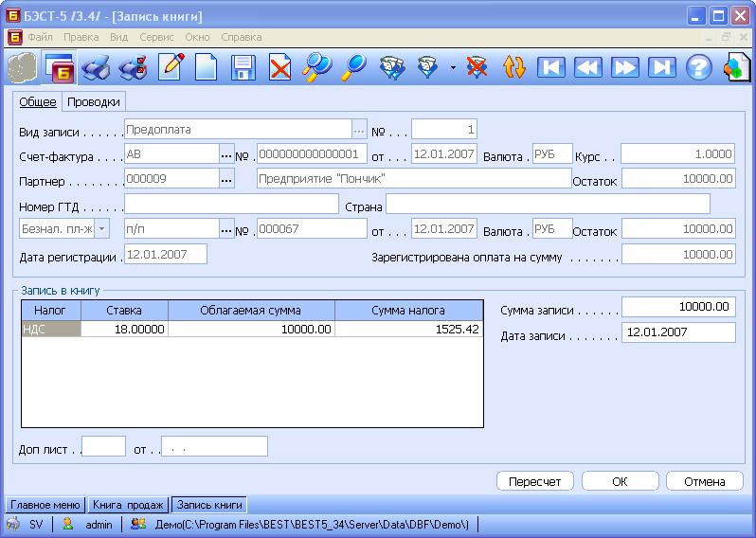Image resolution: width=756 pixels, height=538 pixels.
Task: Switch to Книга продаж window tab
Action: [128, 505]
